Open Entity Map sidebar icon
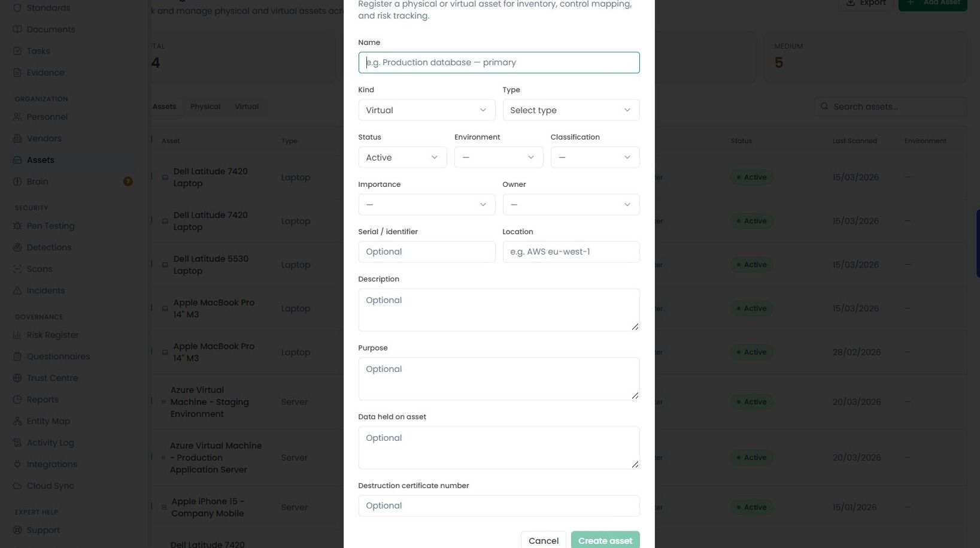The height and width of the screenshot is (548, 980). tap(17, 421)
